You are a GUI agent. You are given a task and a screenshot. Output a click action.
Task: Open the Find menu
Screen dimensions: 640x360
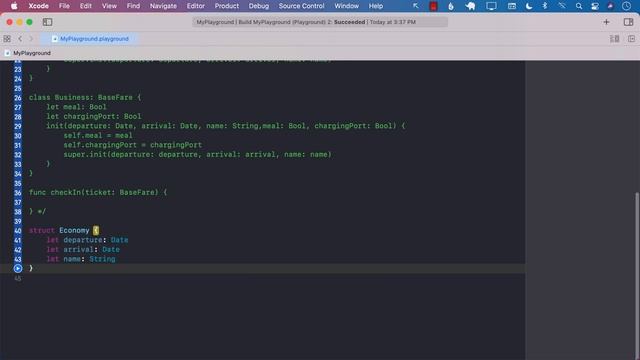133,6
